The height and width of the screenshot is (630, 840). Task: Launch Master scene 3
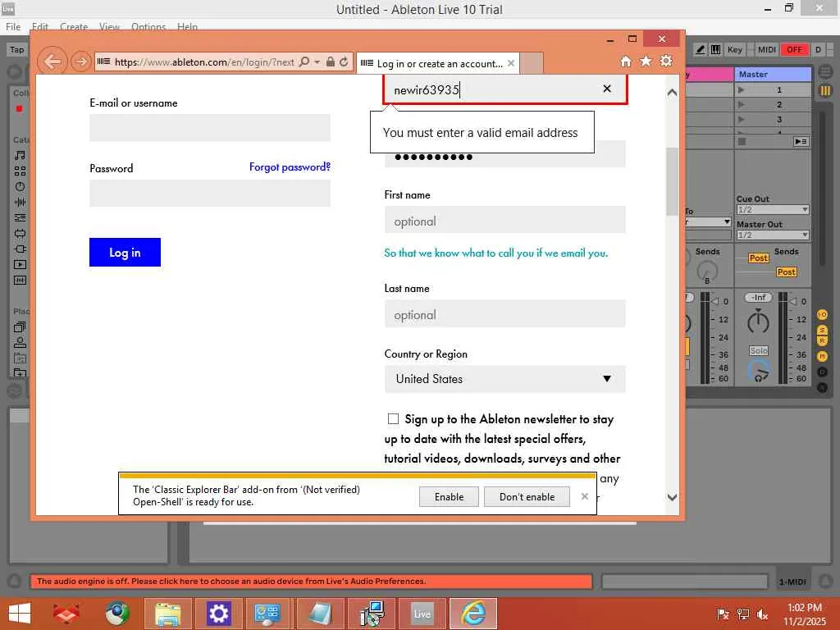741,119
